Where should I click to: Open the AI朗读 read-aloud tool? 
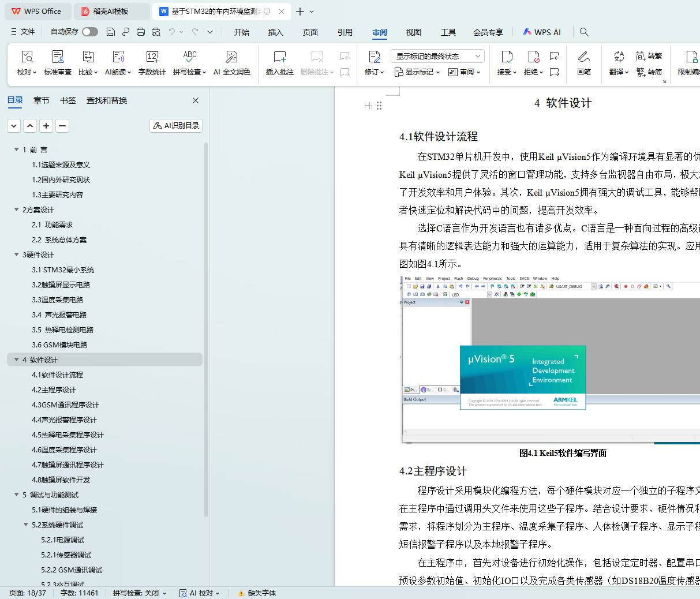pyautogui.click(x=118, y=57)
